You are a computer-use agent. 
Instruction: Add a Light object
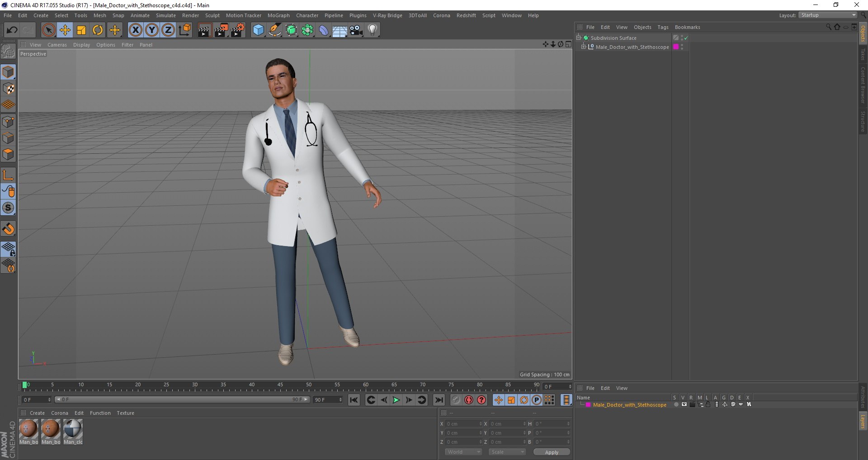click(373, 30)
